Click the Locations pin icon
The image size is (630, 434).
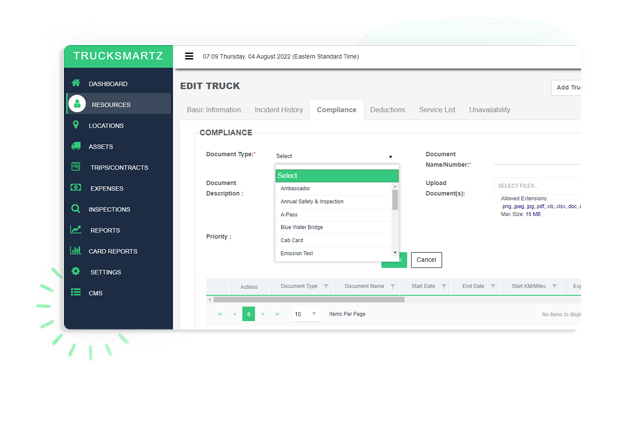[76, 125]
